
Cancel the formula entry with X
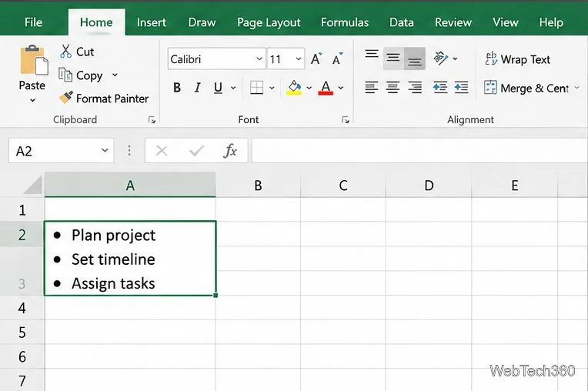click(x=162, y=151)
